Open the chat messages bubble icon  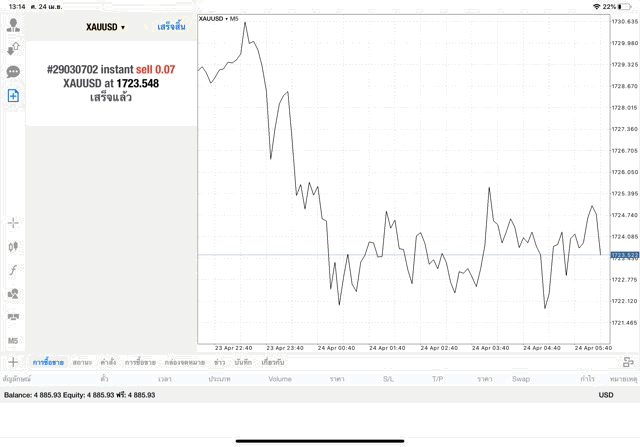(x=13, y=72)
